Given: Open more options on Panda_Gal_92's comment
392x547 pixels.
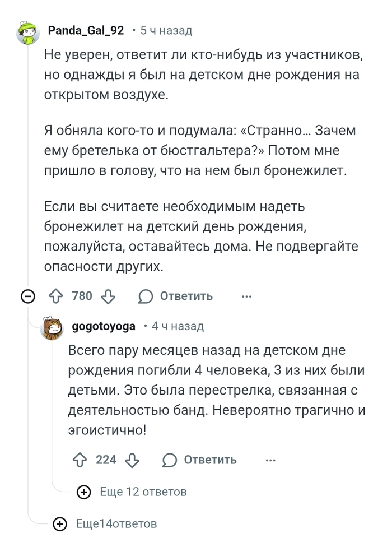Looking at the screenshot, I should (x=246, y=296).
